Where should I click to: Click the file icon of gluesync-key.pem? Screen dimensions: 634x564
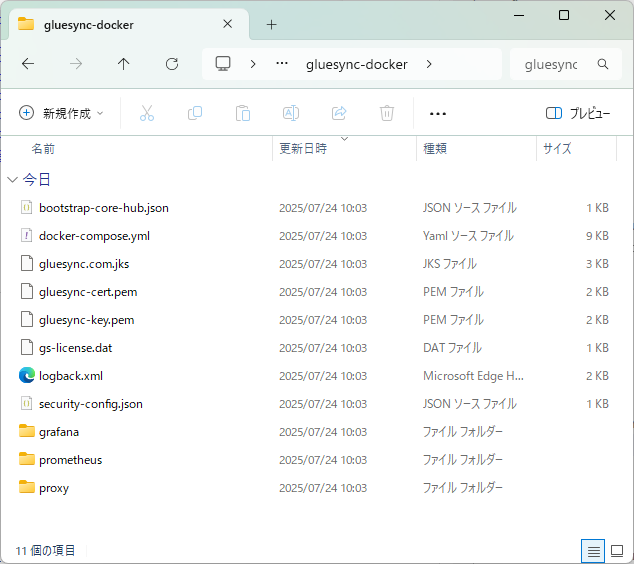pos(27,320)
